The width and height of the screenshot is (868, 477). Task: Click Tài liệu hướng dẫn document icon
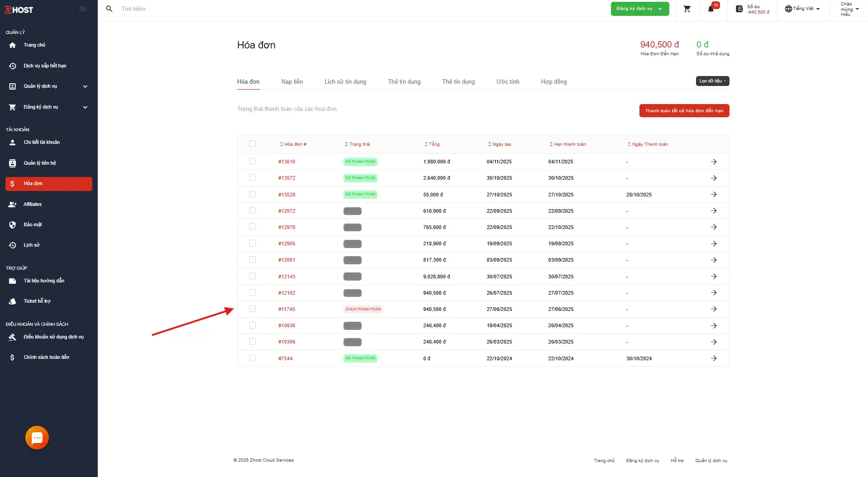point(13,281)
